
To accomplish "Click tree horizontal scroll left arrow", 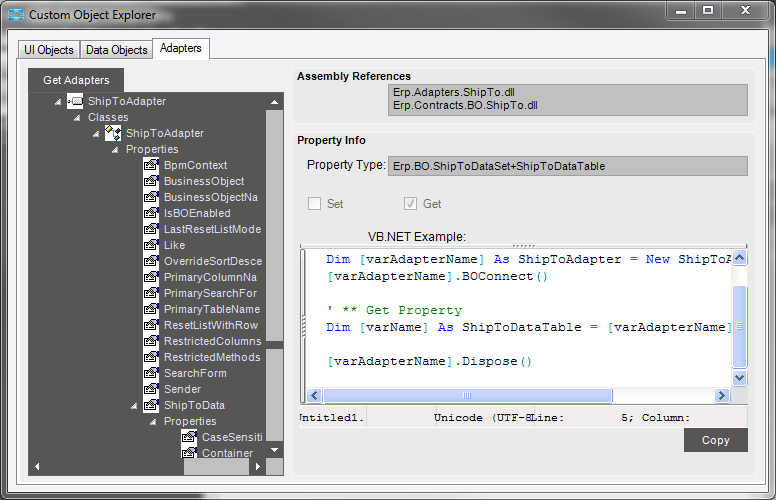I will click(37, 466).
